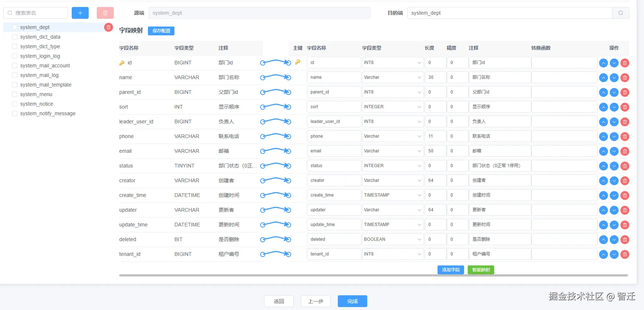Delete the id field row
The width and height of the screenshot is (644, 310).
click(625, 63)
